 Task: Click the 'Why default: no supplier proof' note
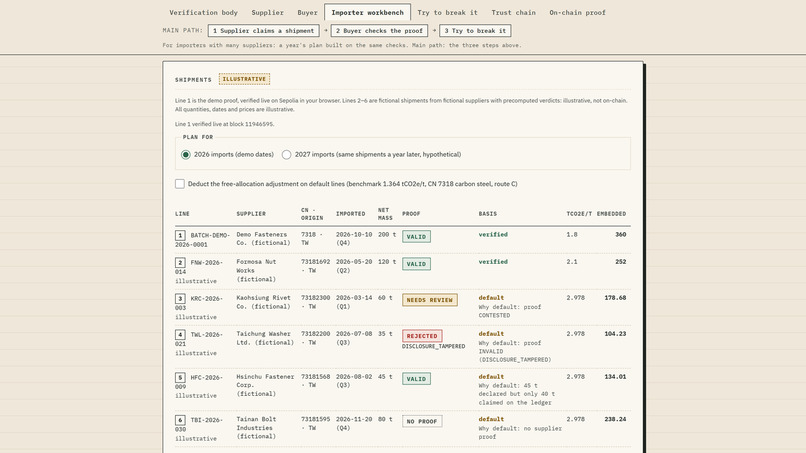pyautogui.click(x=520, y=432)
